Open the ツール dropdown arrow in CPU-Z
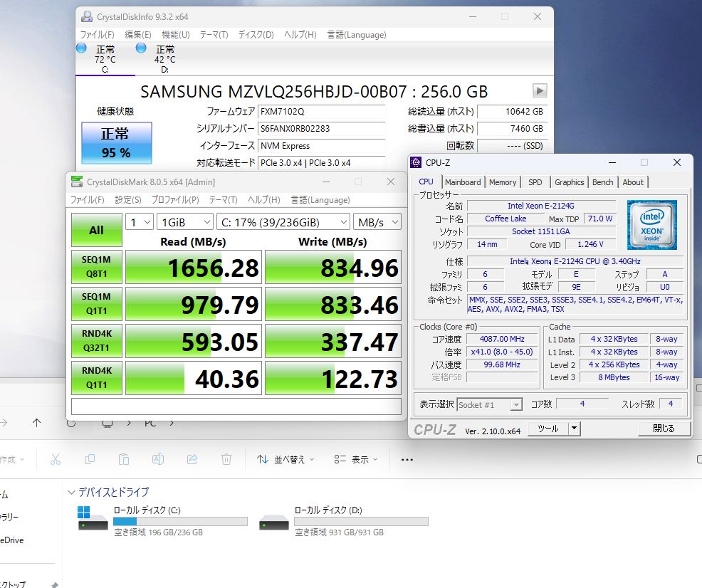The image size is (702, 588). click(x=574, y=429)
